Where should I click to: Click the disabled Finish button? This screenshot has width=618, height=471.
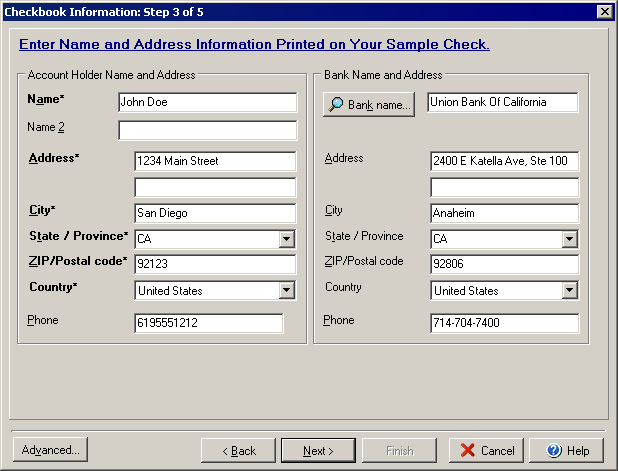(400, 450)
